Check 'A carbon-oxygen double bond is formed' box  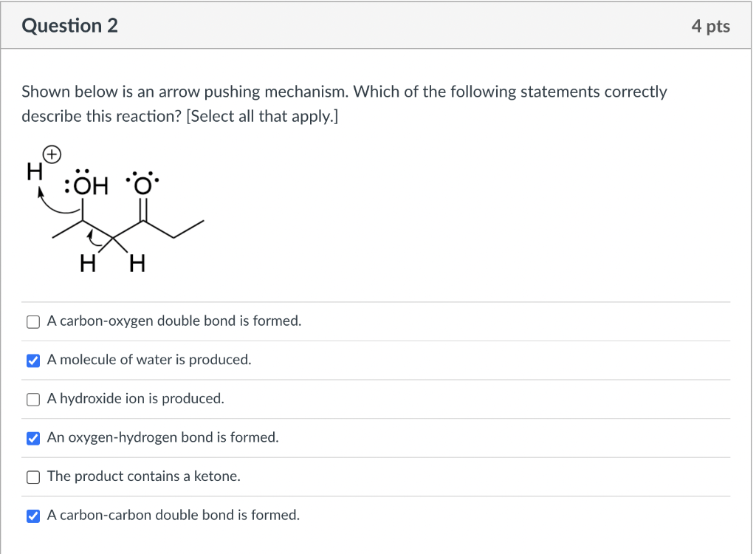[33, 322]
